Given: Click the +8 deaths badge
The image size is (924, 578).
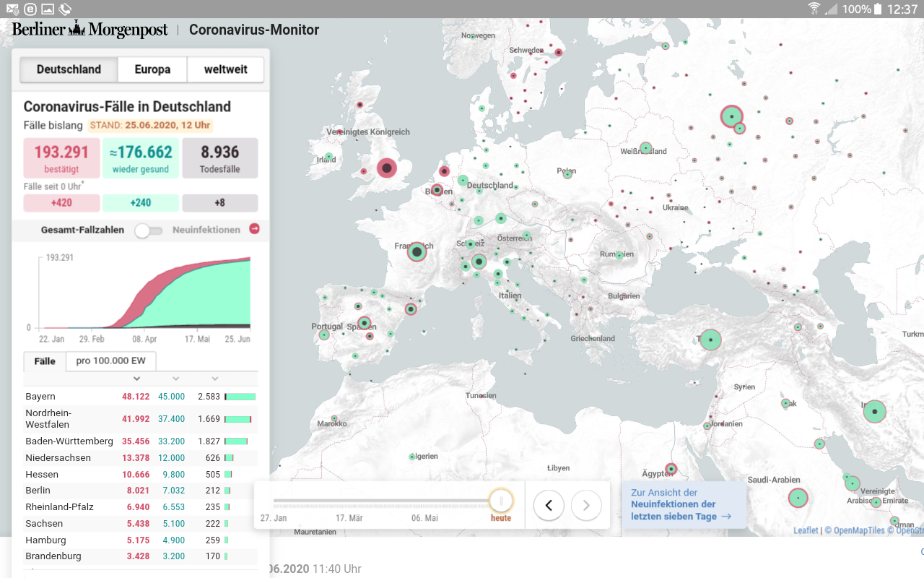Looking at the screenshot, I should click(220, 203).
